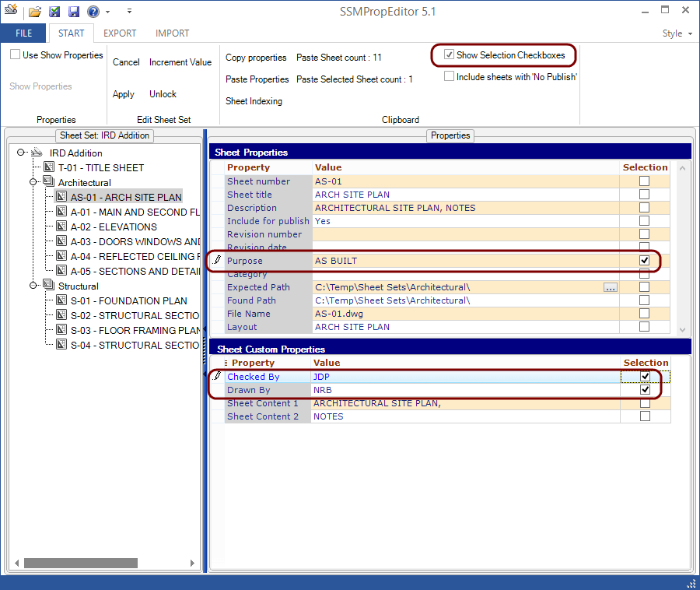Enable Use Show Properties checkbox
Screen dimensions: 700x590
point(16,54)
